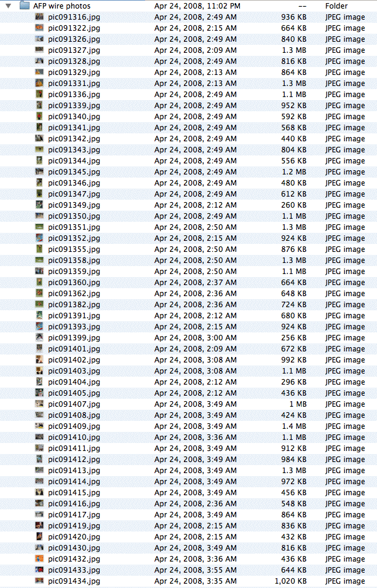Click JPEG image kind for pic091322.jpg

point(344,28)
